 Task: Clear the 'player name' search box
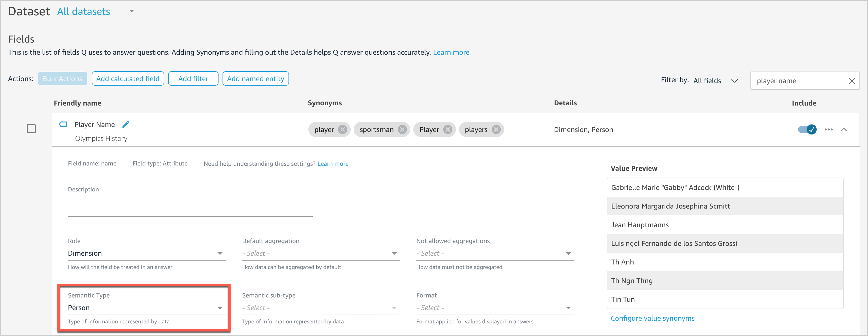851,81
